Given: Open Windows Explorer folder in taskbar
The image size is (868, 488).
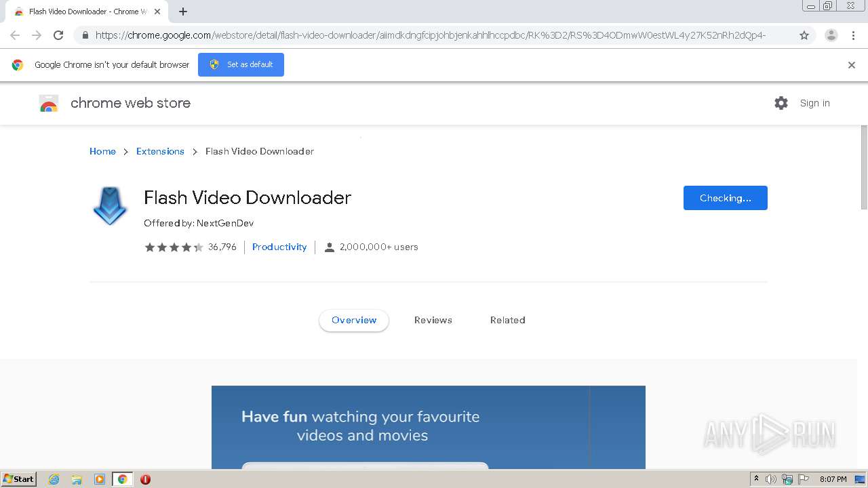Looking at the screenshot, I should pos(77,479).
